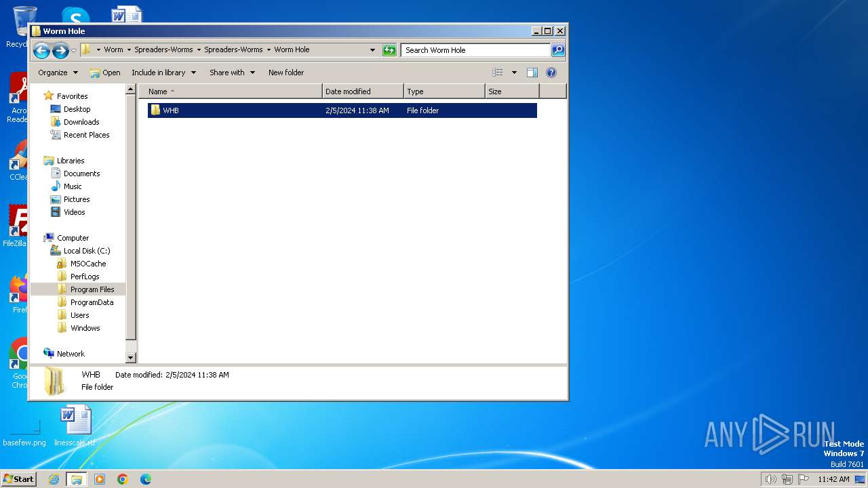Create a New folder
Viewport: 868px width, 488px height.
point(286,73)
